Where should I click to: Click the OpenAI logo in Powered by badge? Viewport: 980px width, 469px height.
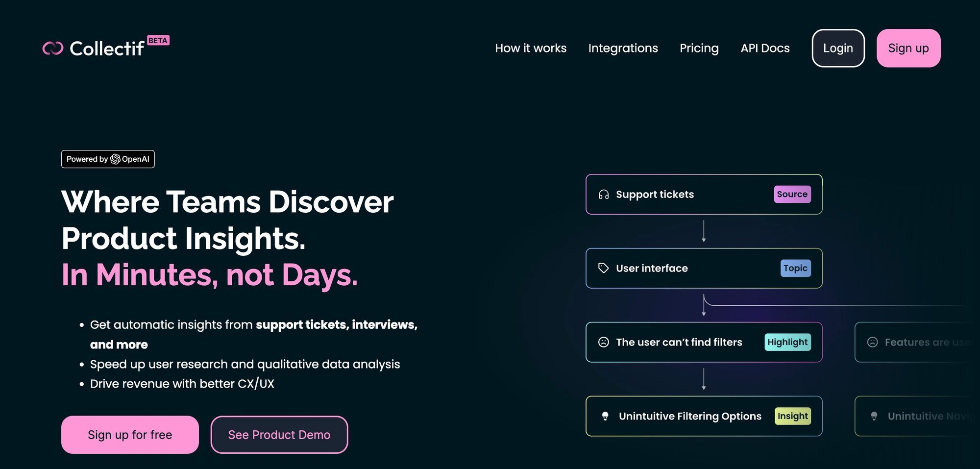[x=115, y=159]
